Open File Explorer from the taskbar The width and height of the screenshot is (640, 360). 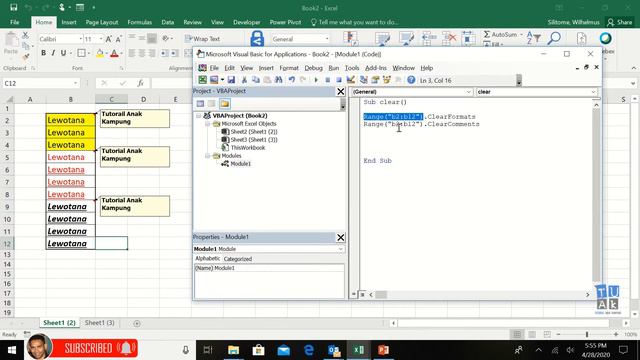tap(233, 350)
